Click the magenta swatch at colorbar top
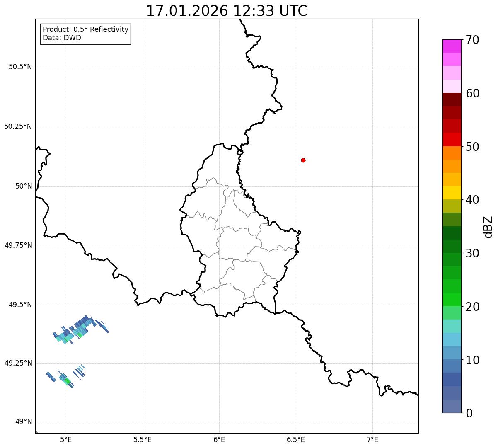The image size is (498, 448). pyautogui.click(x=452, y=46)
